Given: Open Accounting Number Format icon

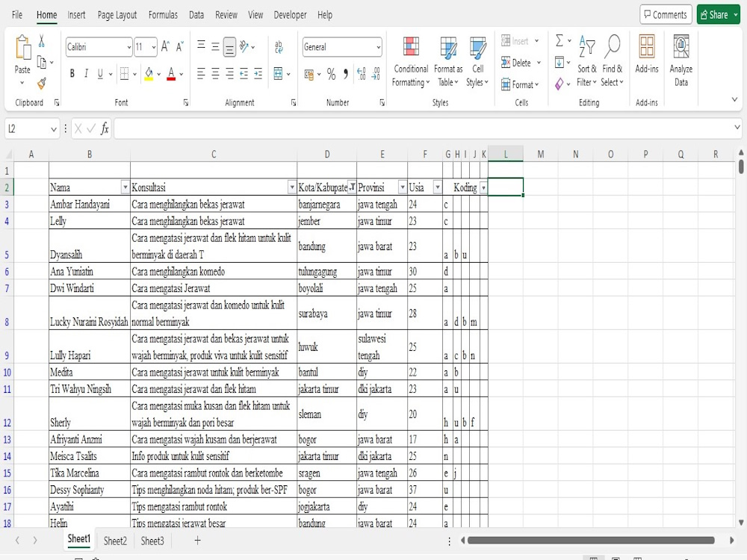Looking at the screenshot, I should tap(309, 74).
